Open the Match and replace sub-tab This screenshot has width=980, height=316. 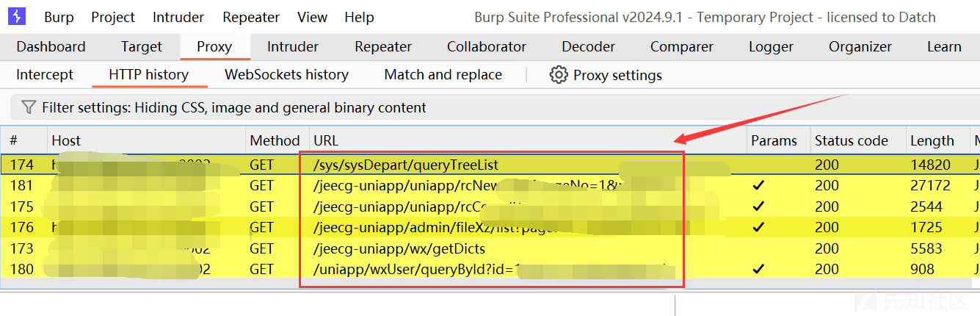coord(443,74)
